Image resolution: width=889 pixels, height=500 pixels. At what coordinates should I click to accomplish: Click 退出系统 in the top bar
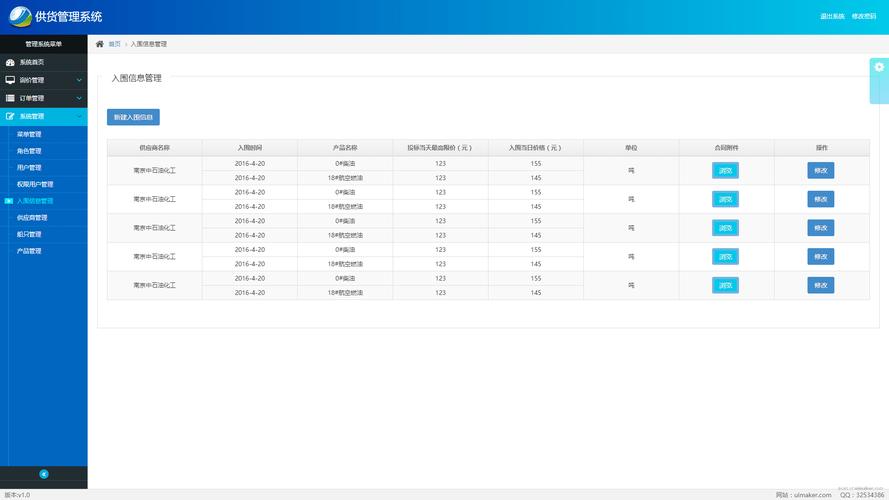pyautogui.click(x=832, y=16)
